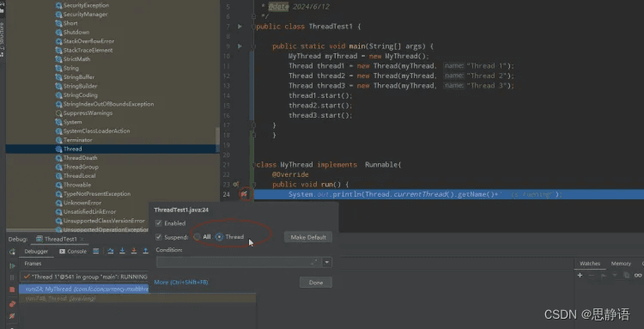Open View Breakpoints icon

[x=12, y=304]
